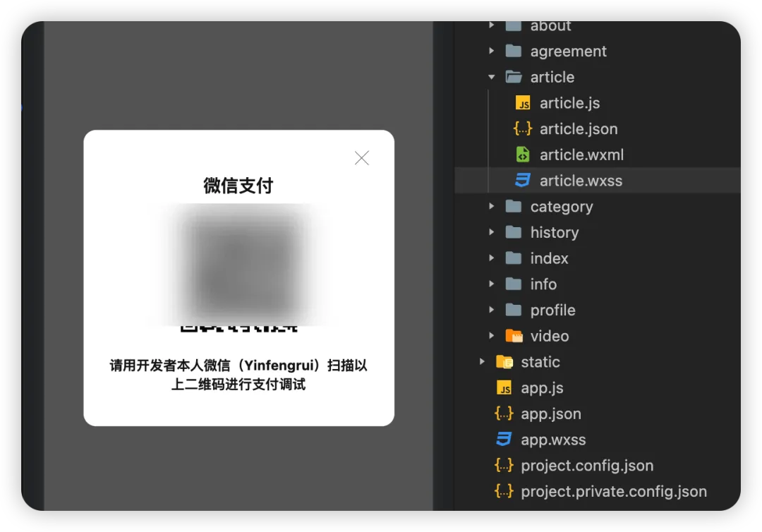This screenshot has width=762, height=532.
Task: Expand the static folder arrow
Action: click(x=482, y=361)
